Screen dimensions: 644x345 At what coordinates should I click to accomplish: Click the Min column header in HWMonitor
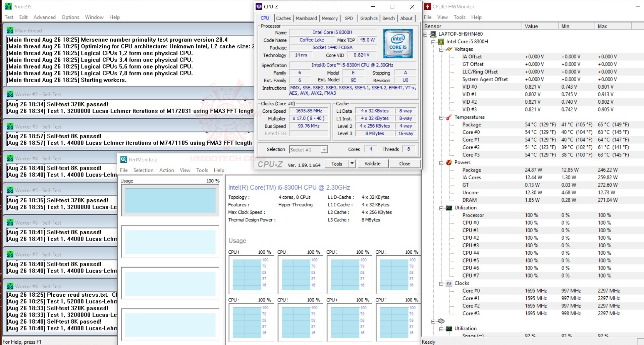[576, 26]
